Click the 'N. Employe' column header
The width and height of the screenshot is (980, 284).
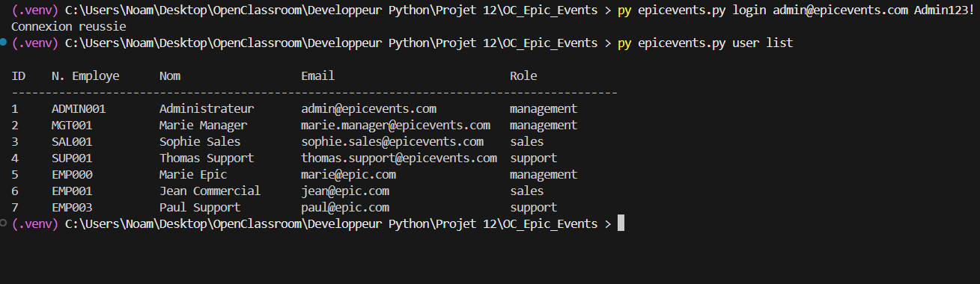(85, 76)
